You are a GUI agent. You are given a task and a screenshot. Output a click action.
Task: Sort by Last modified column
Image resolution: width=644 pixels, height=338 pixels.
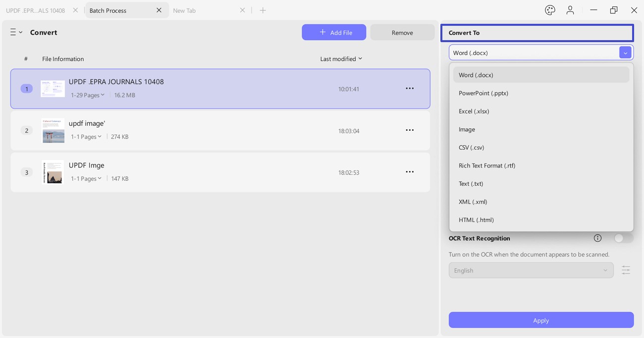coord(341,59)
